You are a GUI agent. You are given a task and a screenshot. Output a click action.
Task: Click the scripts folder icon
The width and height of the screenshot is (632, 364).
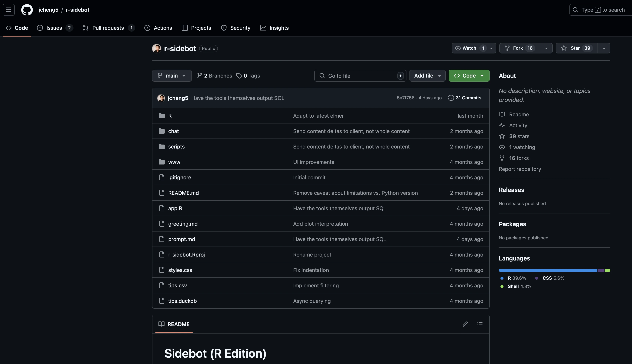(x=162, y=146)
